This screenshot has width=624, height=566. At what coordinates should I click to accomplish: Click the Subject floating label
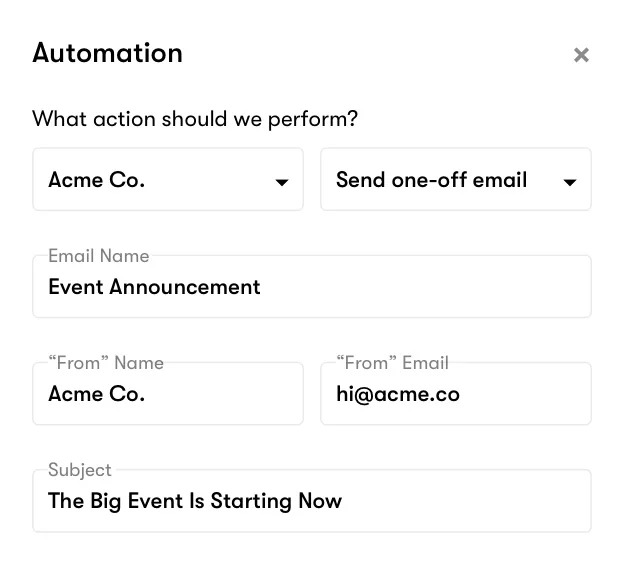pos(80,470)
